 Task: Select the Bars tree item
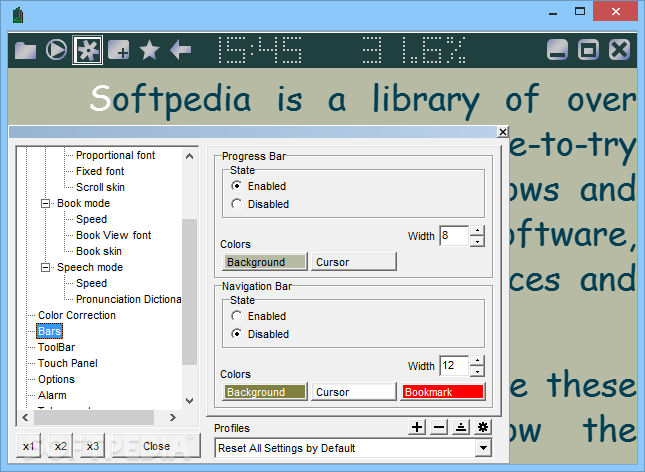[x=49, y=331]
